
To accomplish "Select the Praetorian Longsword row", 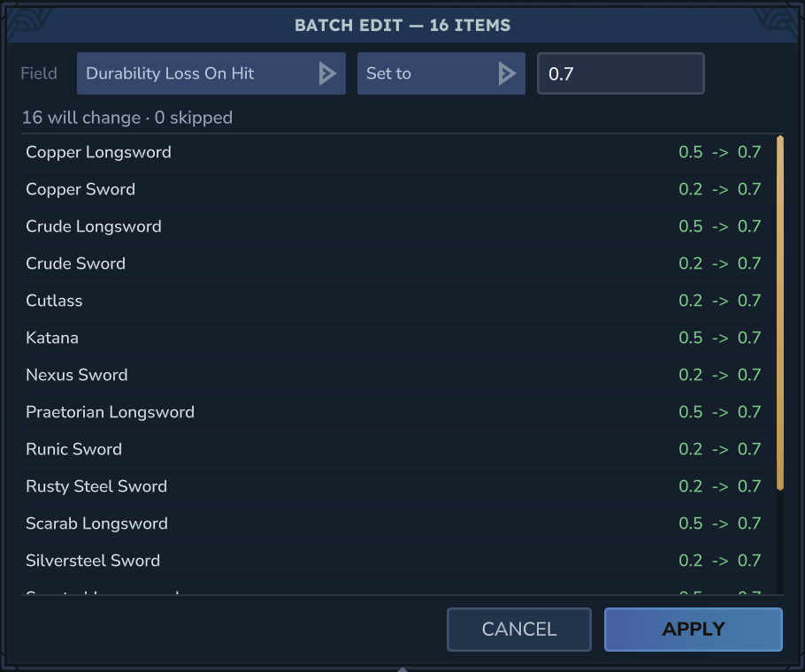I will (x=395, y=412).
